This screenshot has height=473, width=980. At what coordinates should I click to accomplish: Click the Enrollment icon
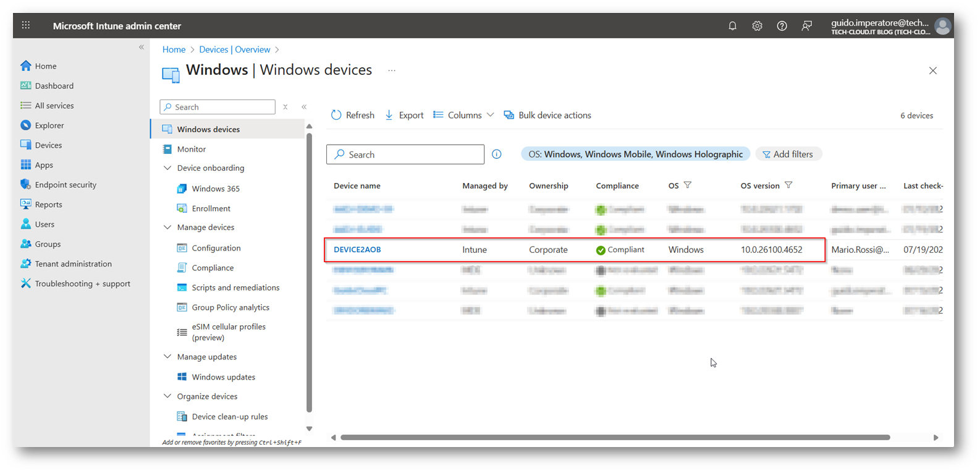click(182, 208)
